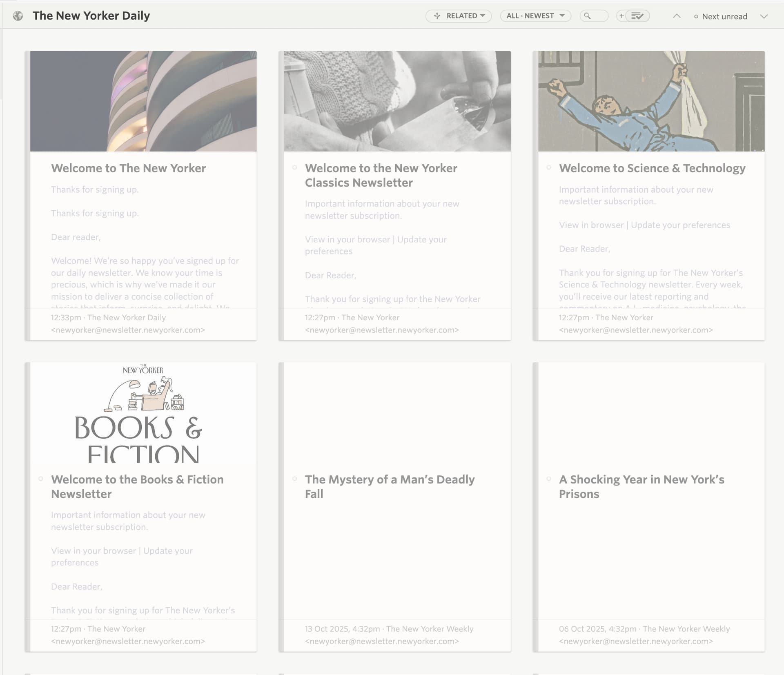Click the plus button in toolbar
The height and width of the screenshot is (675, 784).
tap(621, 16)
